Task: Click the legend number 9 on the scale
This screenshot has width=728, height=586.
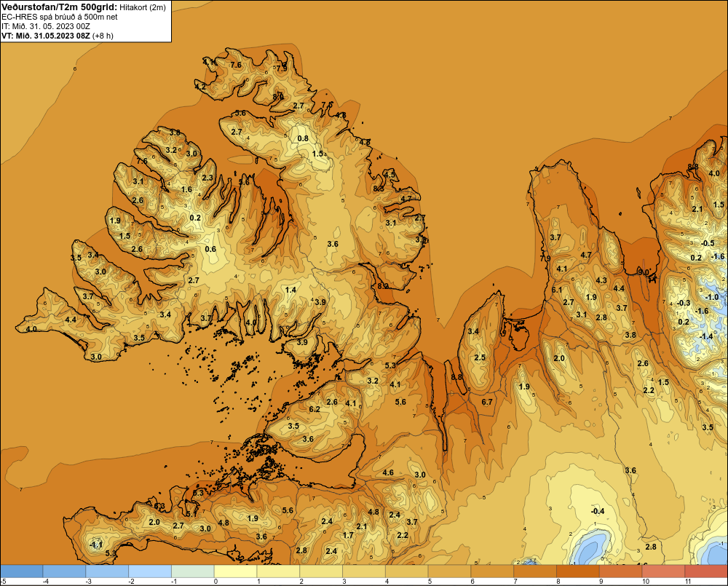Action: tap(601, 582)
